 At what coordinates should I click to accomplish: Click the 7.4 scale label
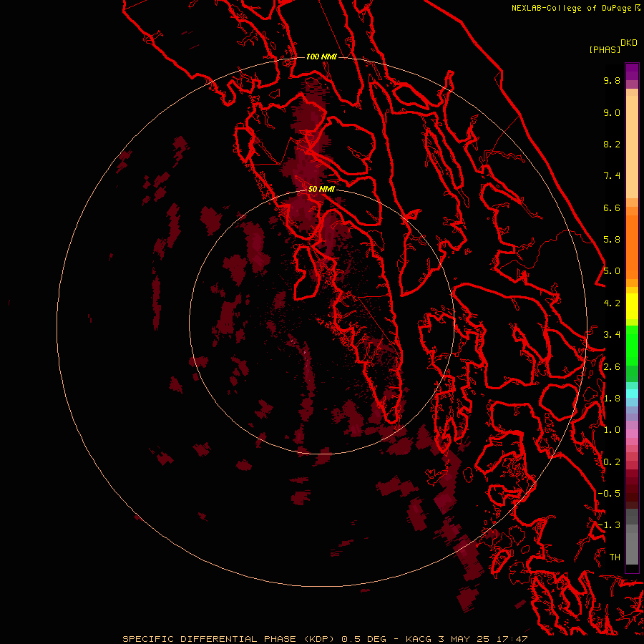(x=612, y=176)
